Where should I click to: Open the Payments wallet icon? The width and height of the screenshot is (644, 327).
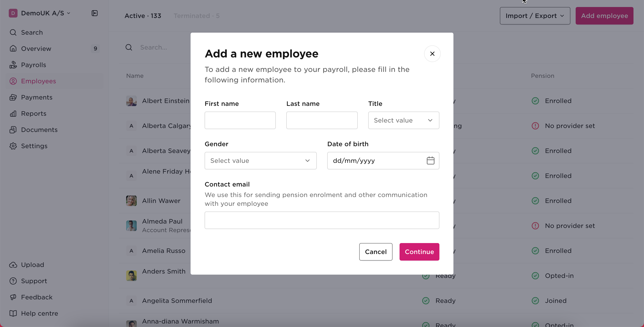point(13,97)
